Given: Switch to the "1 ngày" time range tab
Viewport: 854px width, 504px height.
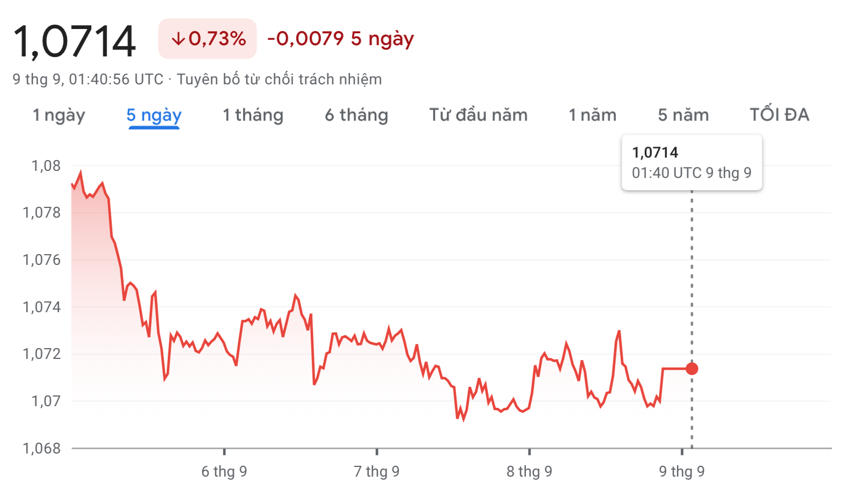Looking at the screenshot, I should pyautogui.click(x=59, y=115).
